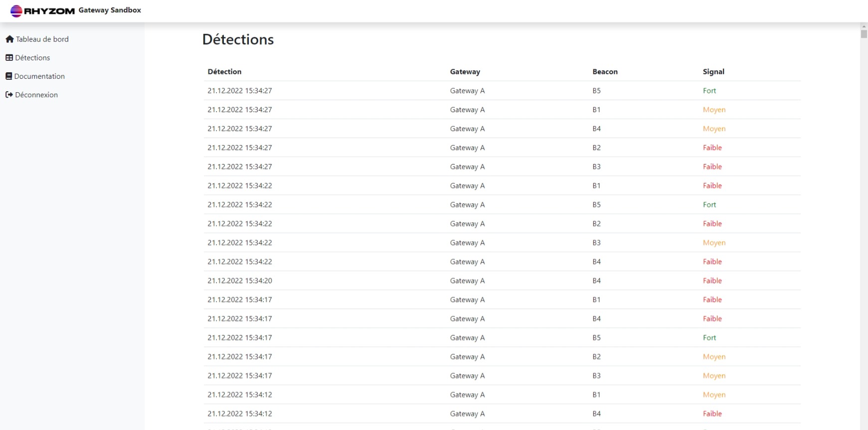Click the scrollbar up arrow

click(864, 26)
